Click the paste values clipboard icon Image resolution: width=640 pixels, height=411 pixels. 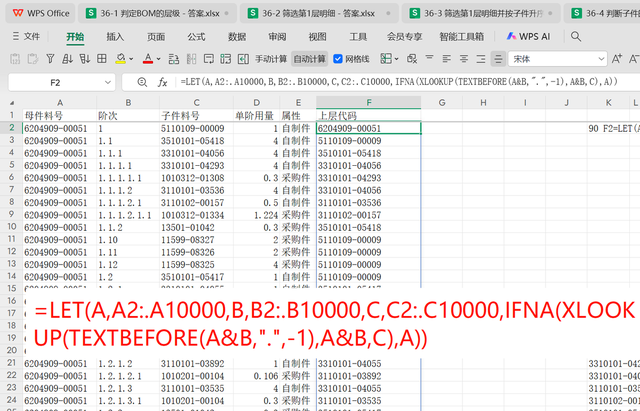click(15, 59)
